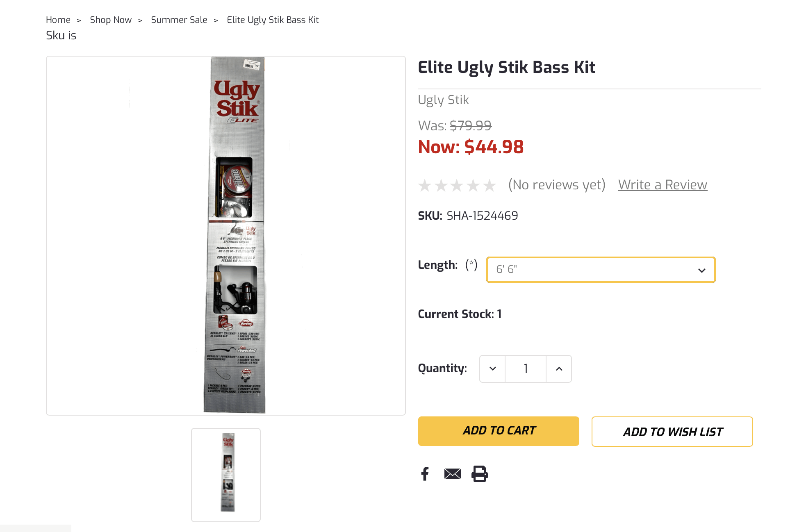Navigate to Shop Now breadcrumb
797x532 pixels.
point(111,20)
